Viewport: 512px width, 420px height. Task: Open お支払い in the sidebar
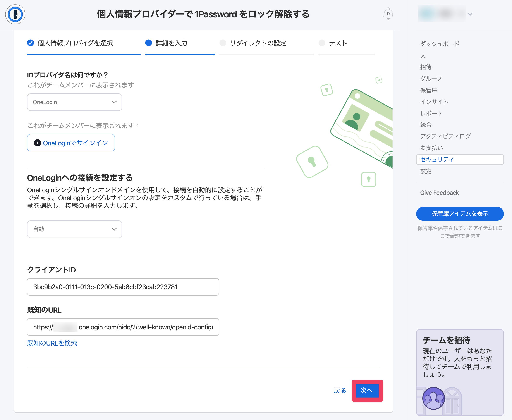(x=431, y=148)
